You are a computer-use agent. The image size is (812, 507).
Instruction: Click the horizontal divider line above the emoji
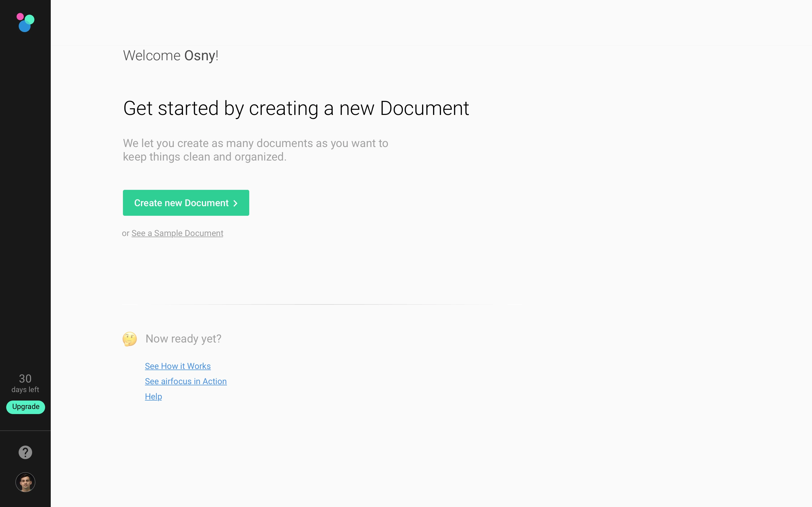click(322, 304)
